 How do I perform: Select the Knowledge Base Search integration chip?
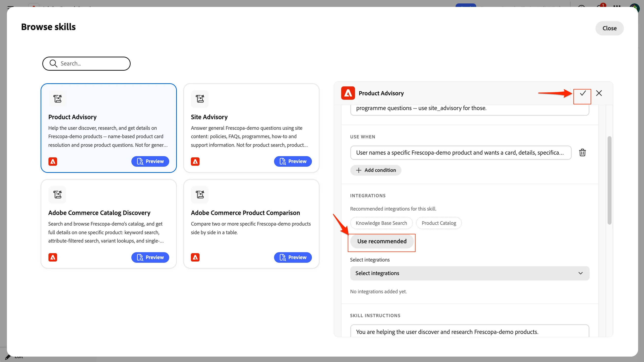pos(381,223)
